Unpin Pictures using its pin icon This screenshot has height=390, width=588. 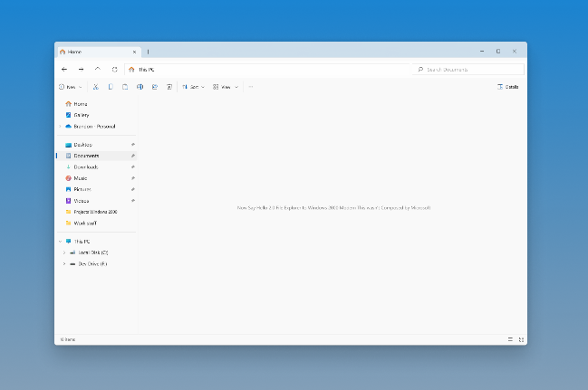pyautogui.click(x=133, y=189)
